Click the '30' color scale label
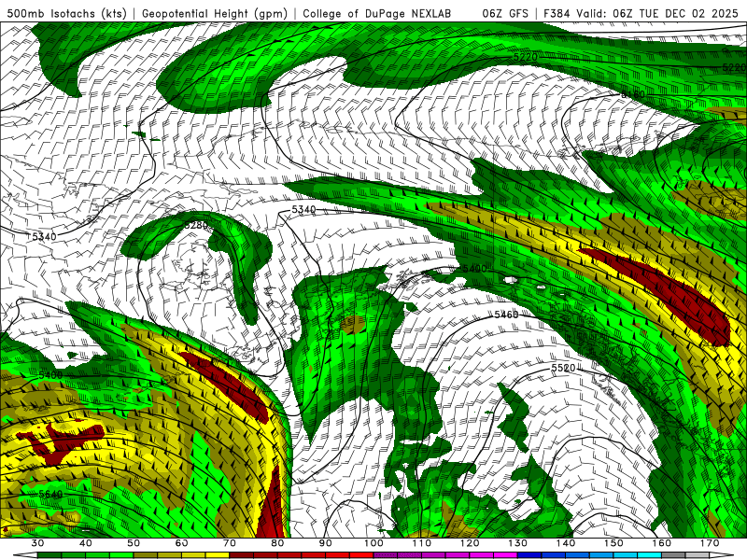 pos(37,543)
